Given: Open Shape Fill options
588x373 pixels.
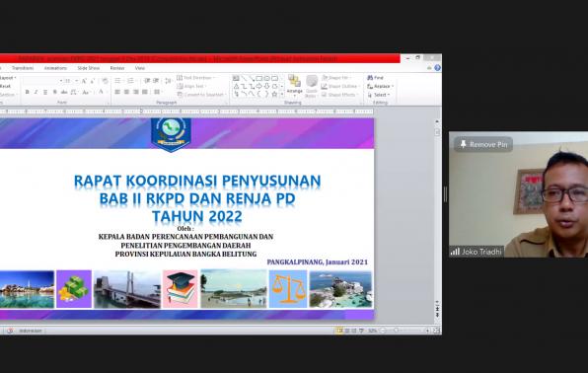Looking at the screenshot, I should [x=336, y=78].
